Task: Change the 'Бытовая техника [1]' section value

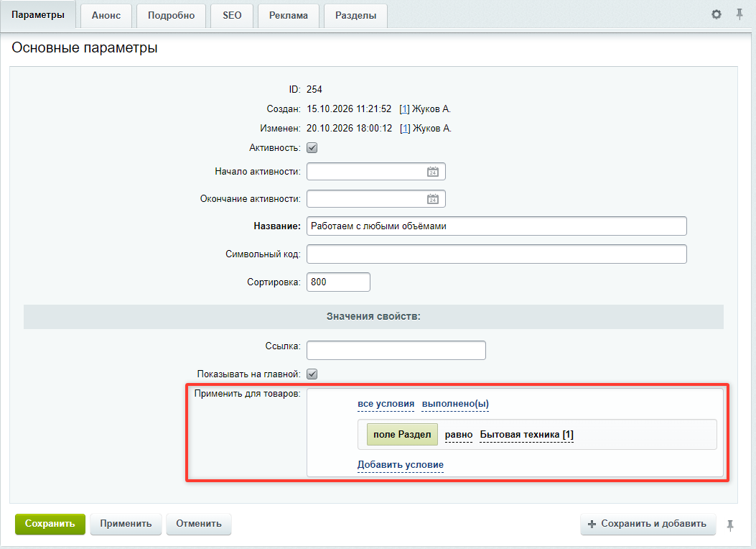Action: point(526,435)
